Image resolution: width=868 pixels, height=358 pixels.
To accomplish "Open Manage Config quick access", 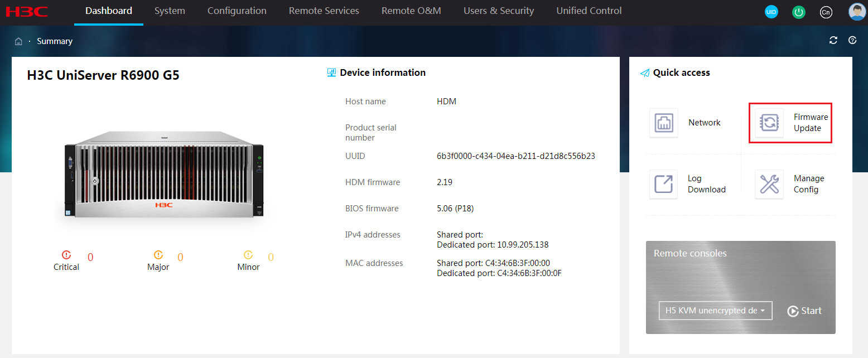I will tap(769, 184).
